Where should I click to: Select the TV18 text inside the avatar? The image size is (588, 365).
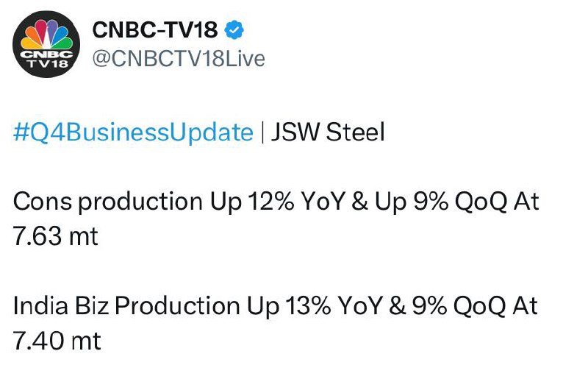tap(46, 63)
